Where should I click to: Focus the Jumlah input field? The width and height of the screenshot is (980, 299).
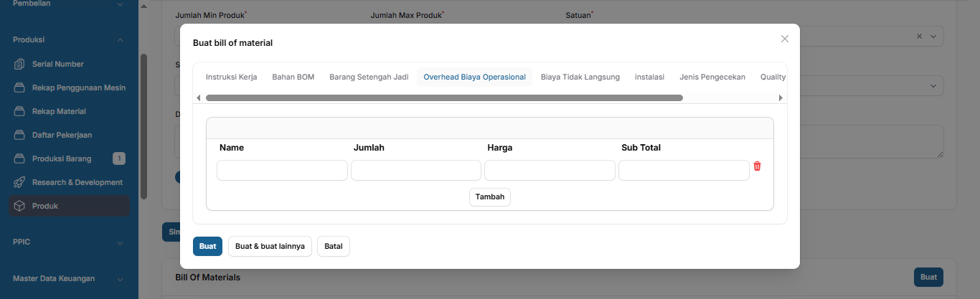(416, 170)
